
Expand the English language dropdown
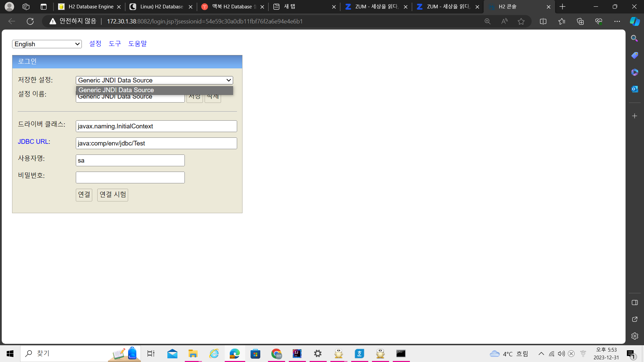(x=47, y=44)
